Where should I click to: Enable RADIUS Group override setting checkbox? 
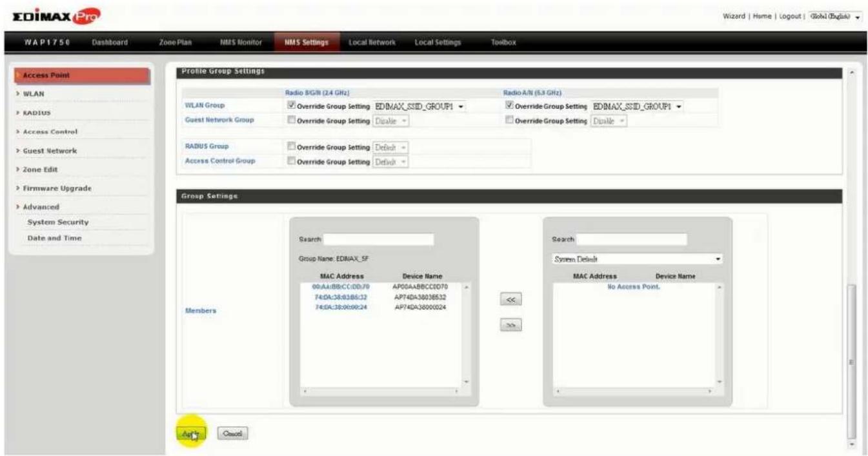tap(291, 147)
